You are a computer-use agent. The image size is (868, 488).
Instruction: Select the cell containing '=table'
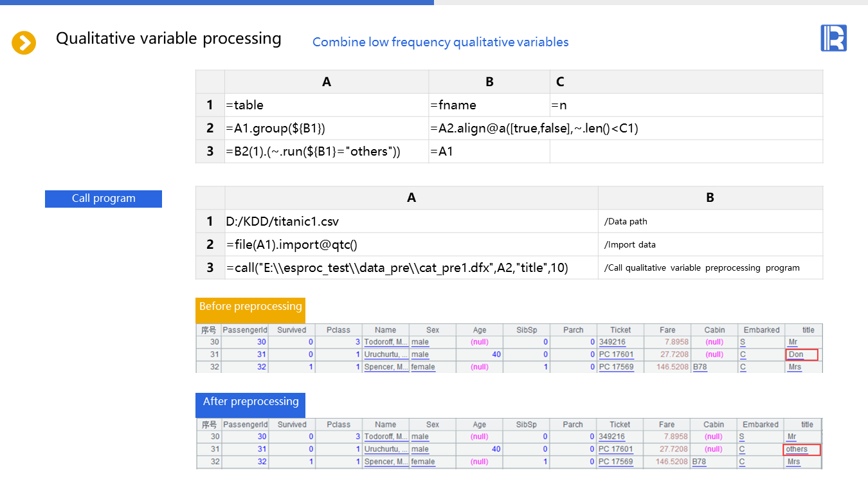(x=326, y=105)
